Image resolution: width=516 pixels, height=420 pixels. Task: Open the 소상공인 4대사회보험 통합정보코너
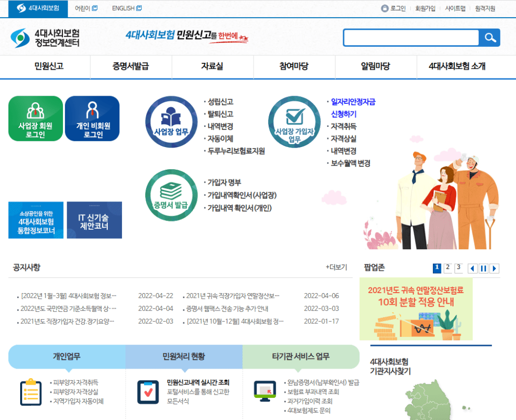(x=35, y=220)
